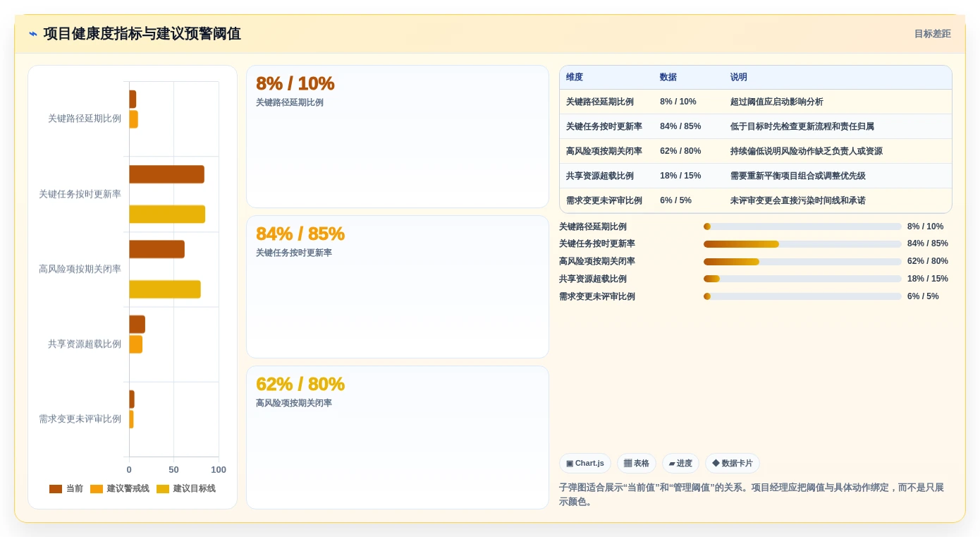The height and width of the screenshot is (537, 980).
Task: Click the 建议目标线 bar for 高风险项按期关闭率
Action: (x=165, y=289)
